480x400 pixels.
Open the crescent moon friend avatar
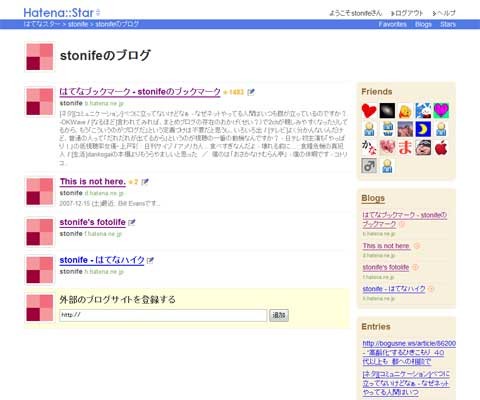pos(423,129)
